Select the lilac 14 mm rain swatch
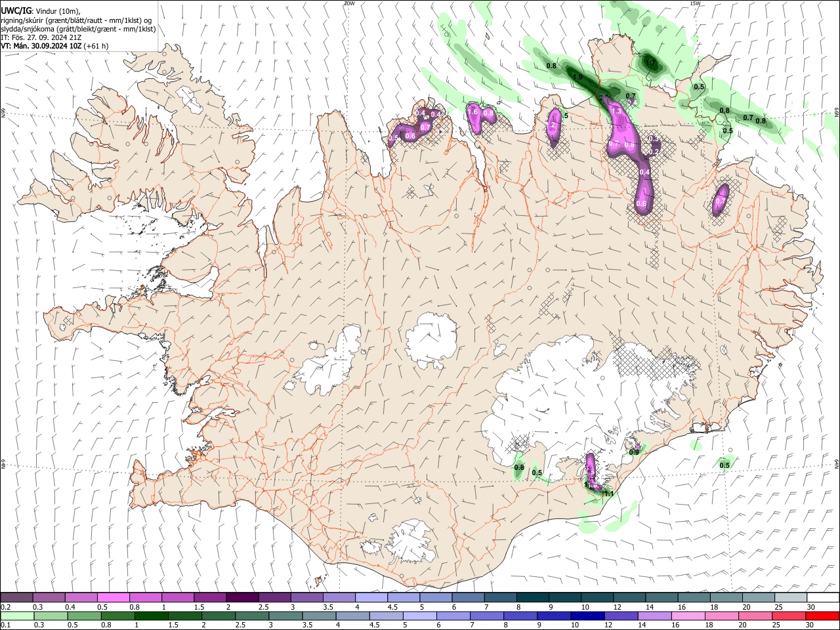840x630 pixels. (654, 616)
